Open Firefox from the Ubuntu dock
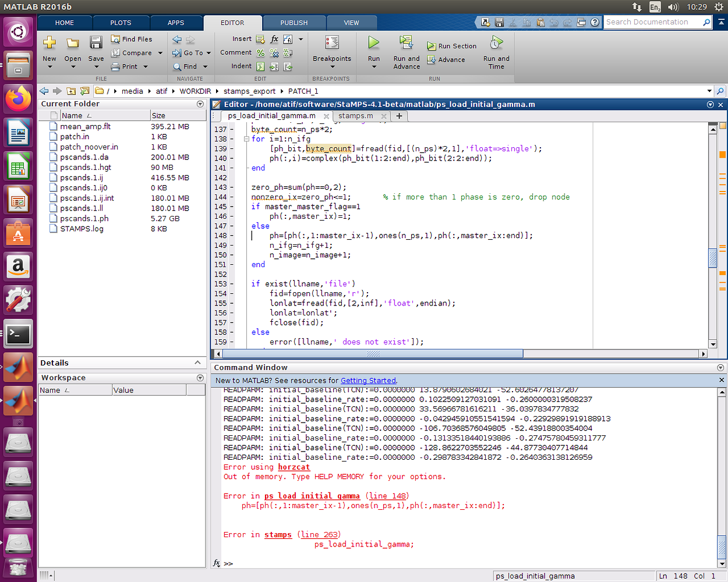Image resolution: width=728 pixels, height=582 pixels. click(x=19, y=98)
